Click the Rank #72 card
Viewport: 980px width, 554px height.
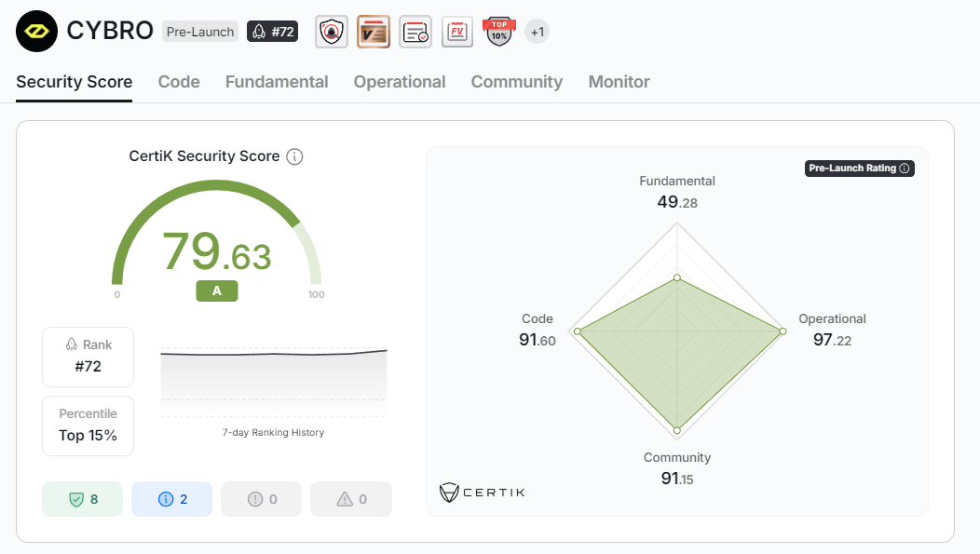[88, 358]
